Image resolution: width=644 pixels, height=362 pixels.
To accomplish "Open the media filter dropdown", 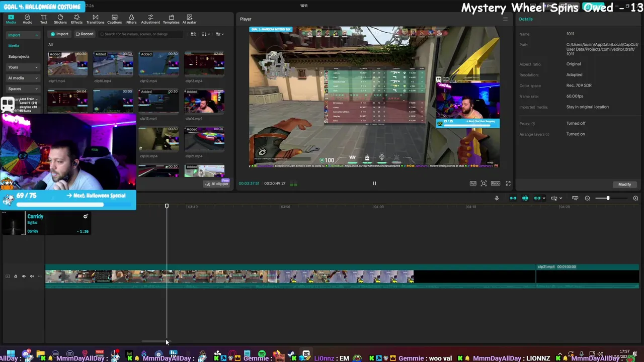I will tap(219, 34).
